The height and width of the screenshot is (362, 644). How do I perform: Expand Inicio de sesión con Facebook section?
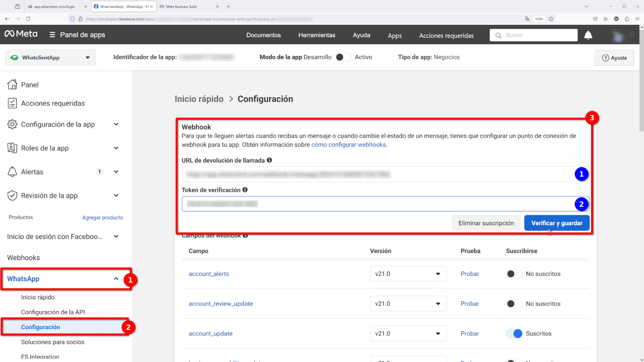(x=116, y=236)
